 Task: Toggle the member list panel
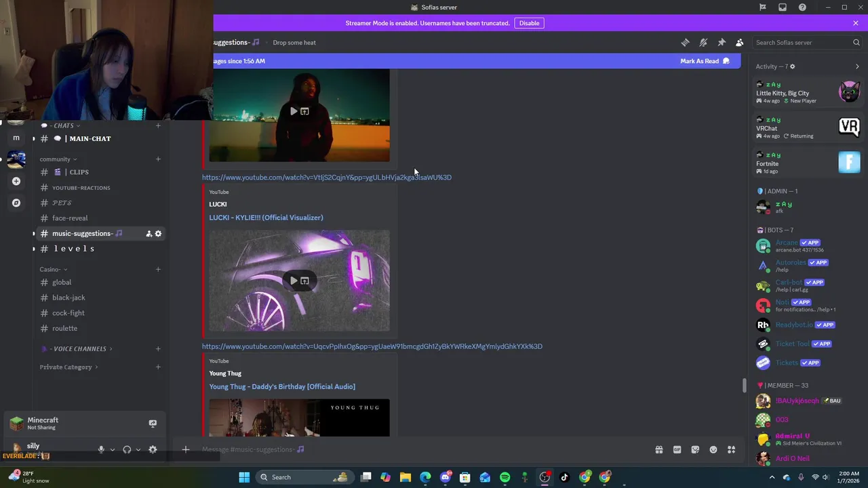pos(740,42)
